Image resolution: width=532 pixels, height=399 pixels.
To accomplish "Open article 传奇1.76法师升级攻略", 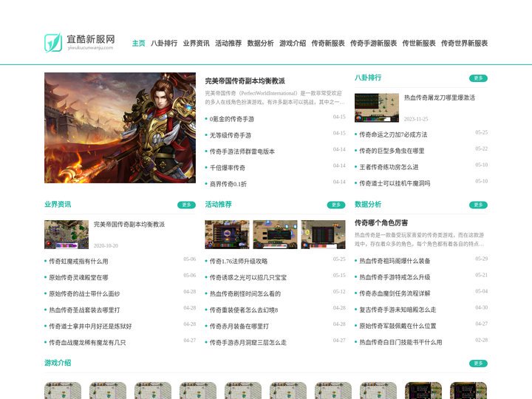I will (x=239, y=262).
